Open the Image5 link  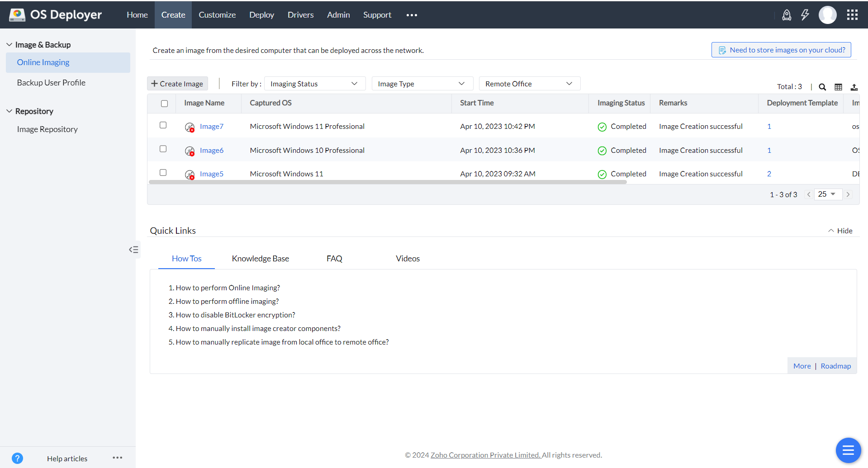(212, 174)
